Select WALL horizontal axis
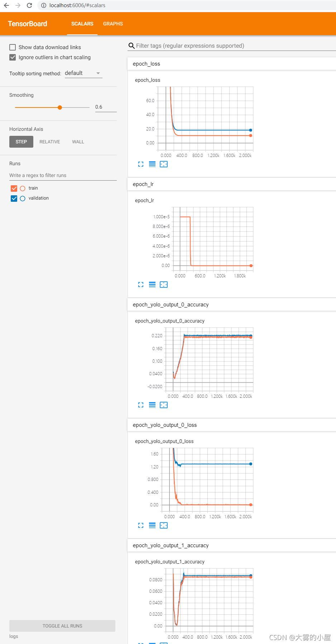 (x=78, y=142)
